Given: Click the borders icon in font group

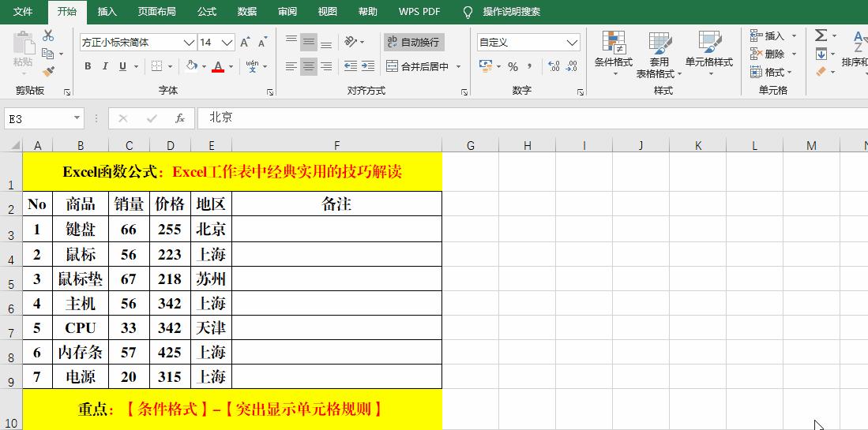Looking at the screenshot, I should [x=156, y=66].
